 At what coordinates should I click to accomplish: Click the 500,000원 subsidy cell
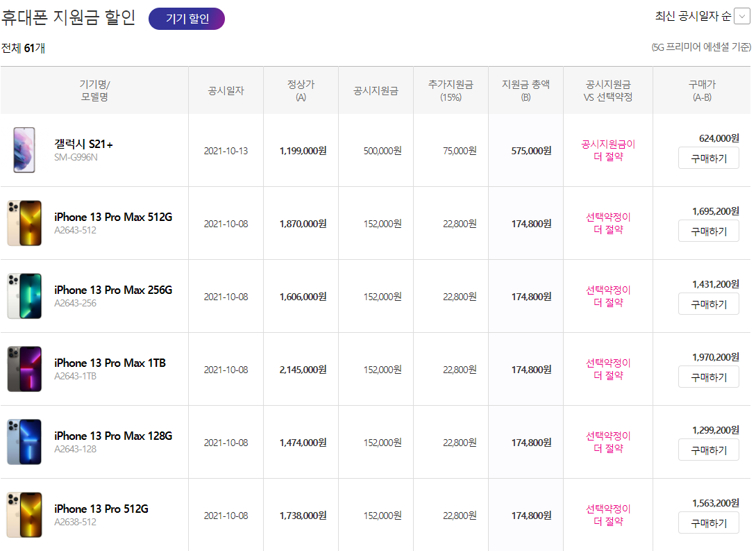pyautogui.click(x=383, y=151)
